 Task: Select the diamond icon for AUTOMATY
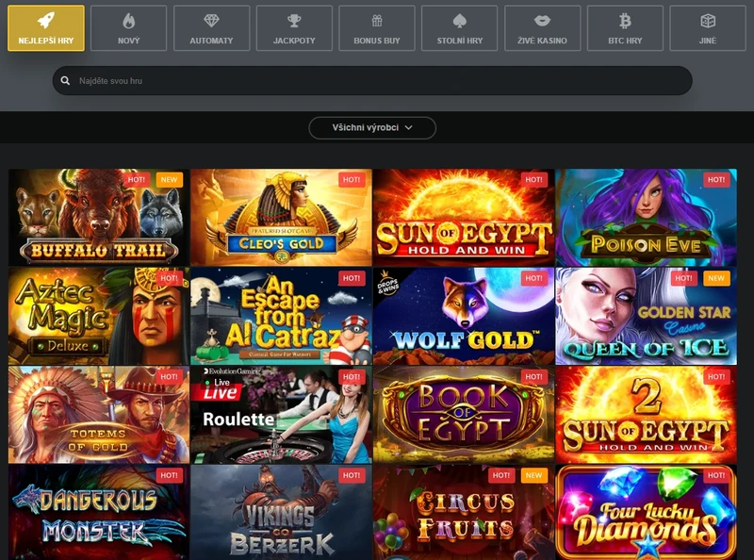[x=210, y=19]
